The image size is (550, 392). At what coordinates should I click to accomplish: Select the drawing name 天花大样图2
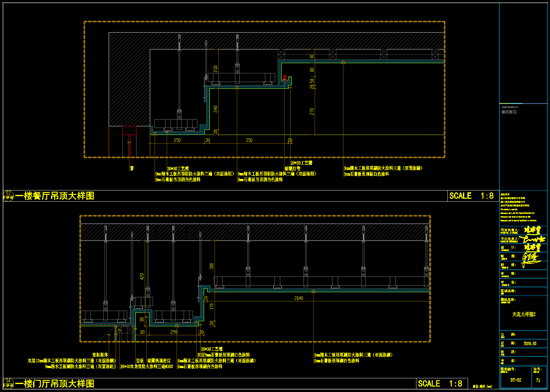click(x=524, y=314)
